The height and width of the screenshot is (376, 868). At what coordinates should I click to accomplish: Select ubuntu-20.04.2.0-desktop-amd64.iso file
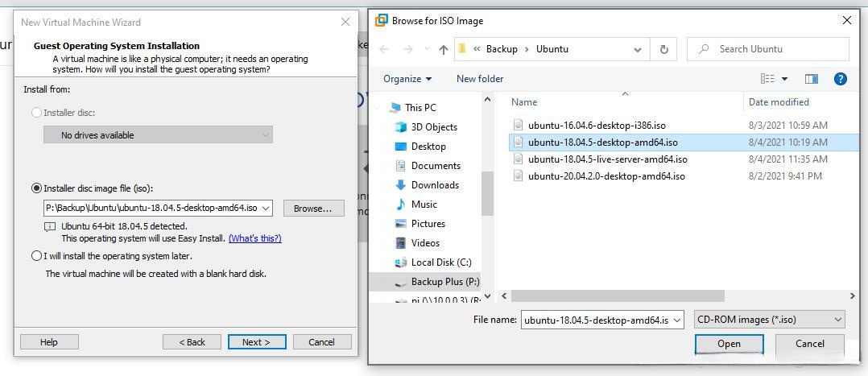[606, 176]
